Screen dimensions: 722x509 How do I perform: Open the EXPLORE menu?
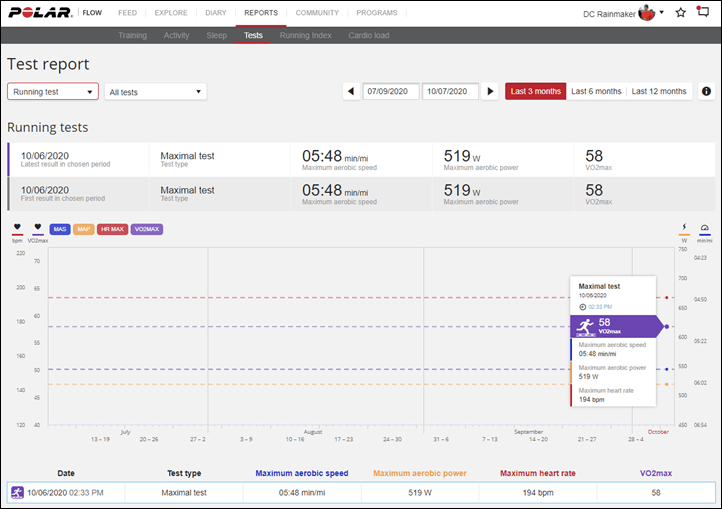tap(171, 13)
